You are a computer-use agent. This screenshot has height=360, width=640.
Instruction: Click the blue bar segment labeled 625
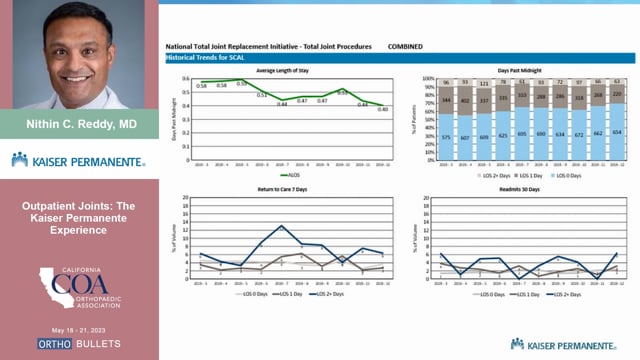[503, 136]
